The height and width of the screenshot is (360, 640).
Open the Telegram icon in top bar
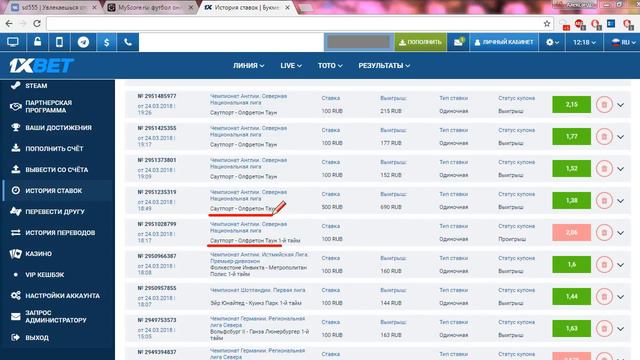(83, 42)
